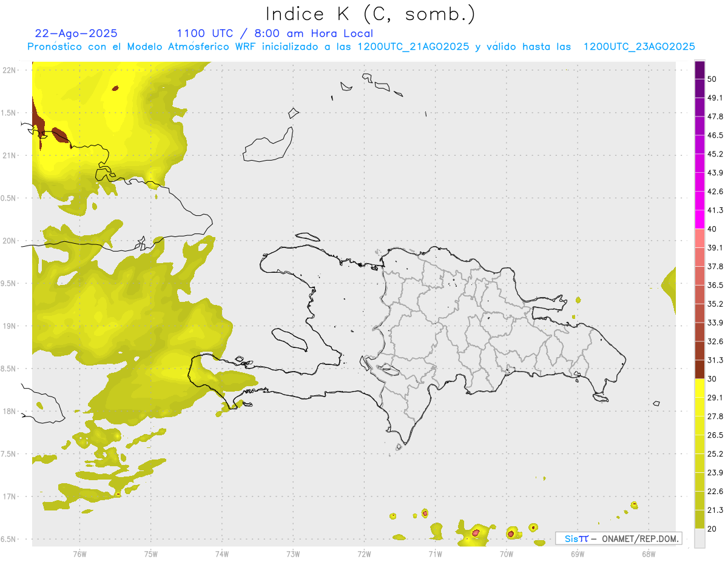This screenshot has width=728, height=562.
Task: Click the '35.2' colorbar value
Action: [715, 304]
